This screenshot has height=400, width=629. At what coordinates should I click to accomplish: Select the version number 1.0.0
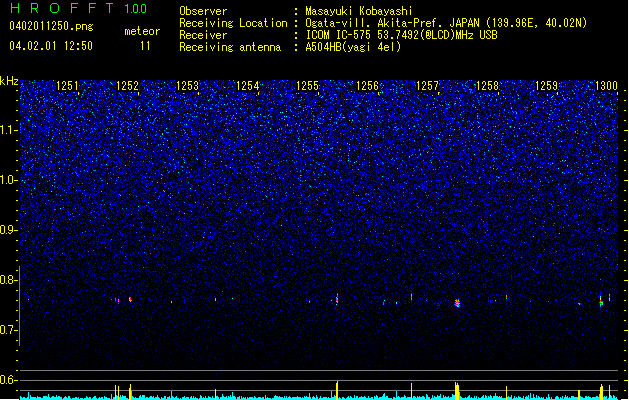coord(135,9)
